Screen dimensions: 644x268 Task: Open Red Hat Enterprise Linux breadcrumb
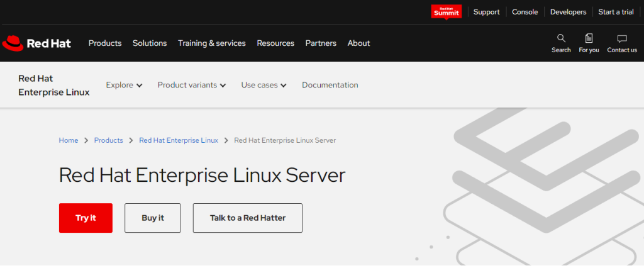coord(179,140)
